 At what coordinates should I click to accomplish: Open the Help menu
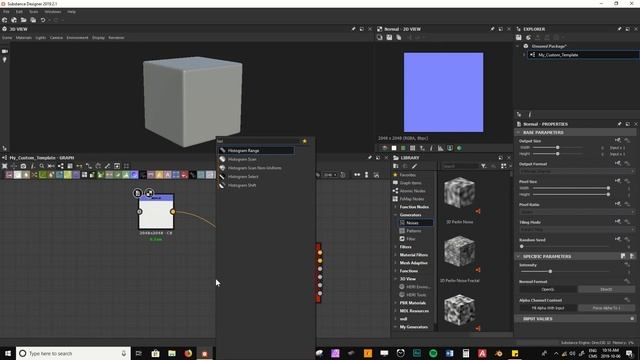[x=71, y=12]
